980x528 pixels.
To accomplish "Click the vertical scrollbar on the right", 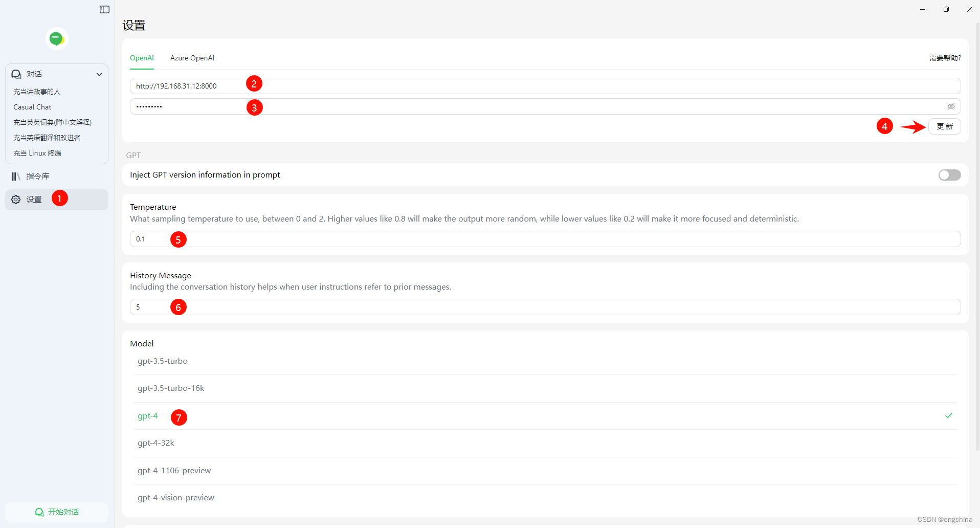I will click(977, 235).
